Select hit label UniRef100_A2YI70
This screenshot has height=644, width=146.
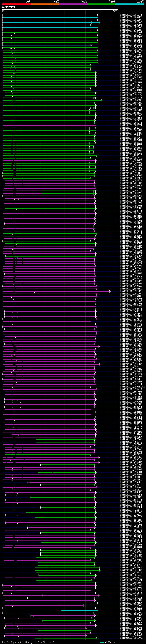tap(131, 485)
